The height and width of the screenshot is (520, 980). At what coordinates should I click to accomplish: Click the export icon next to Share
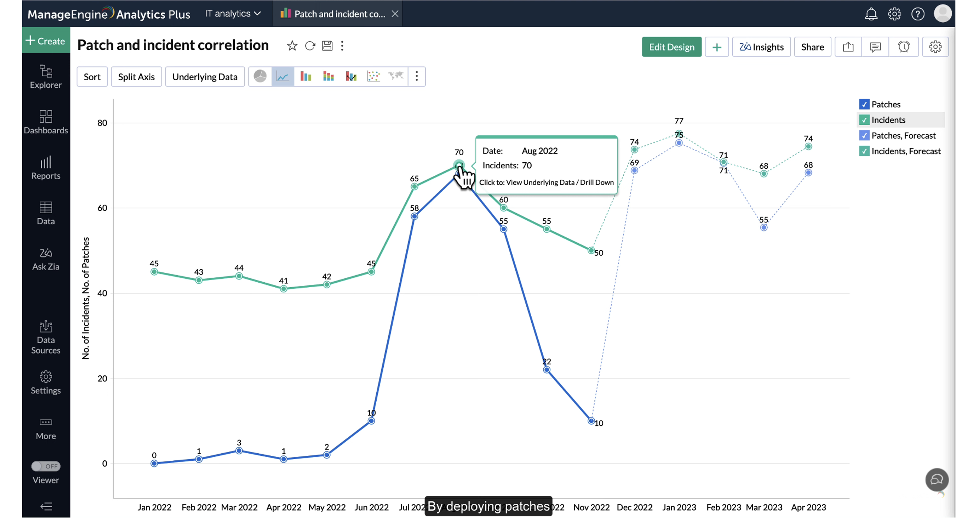coord(848,47)
